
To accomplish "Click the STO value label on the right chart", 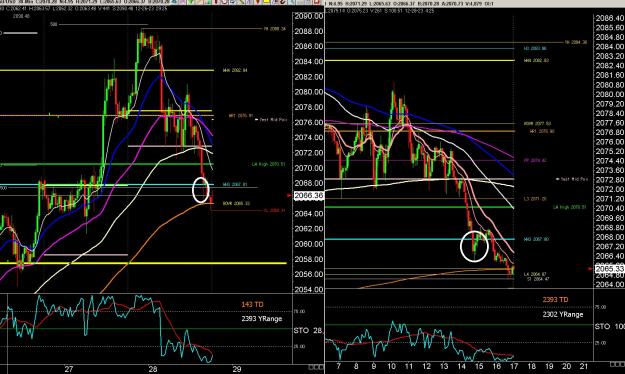I will pos(610,327).
